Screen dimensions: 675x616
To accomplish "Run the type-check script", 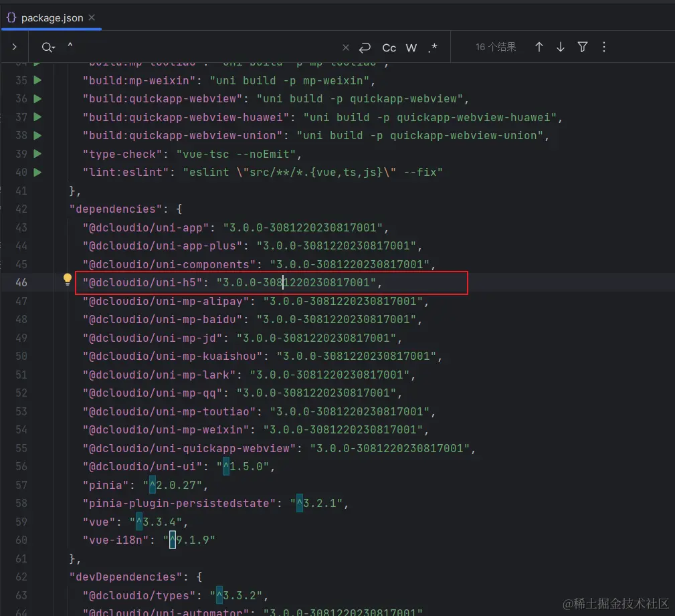I will 37,154.
